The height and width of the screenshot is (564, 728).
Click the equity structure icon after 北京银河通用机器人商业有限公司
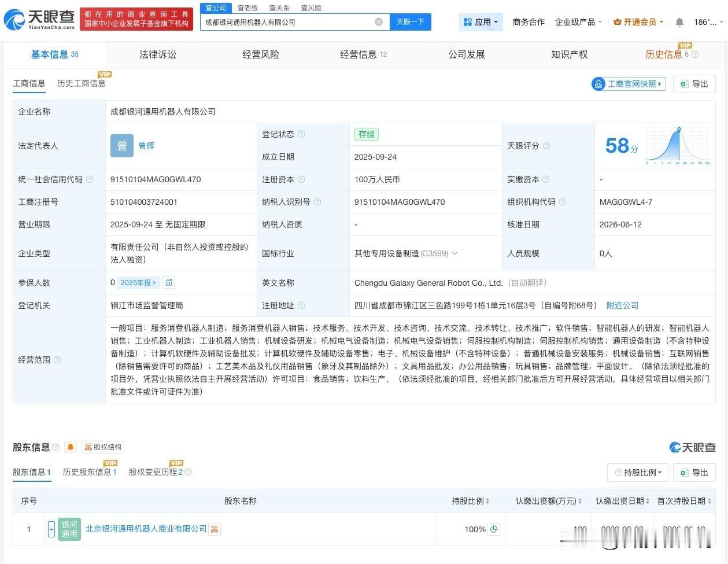pos(215,529)
